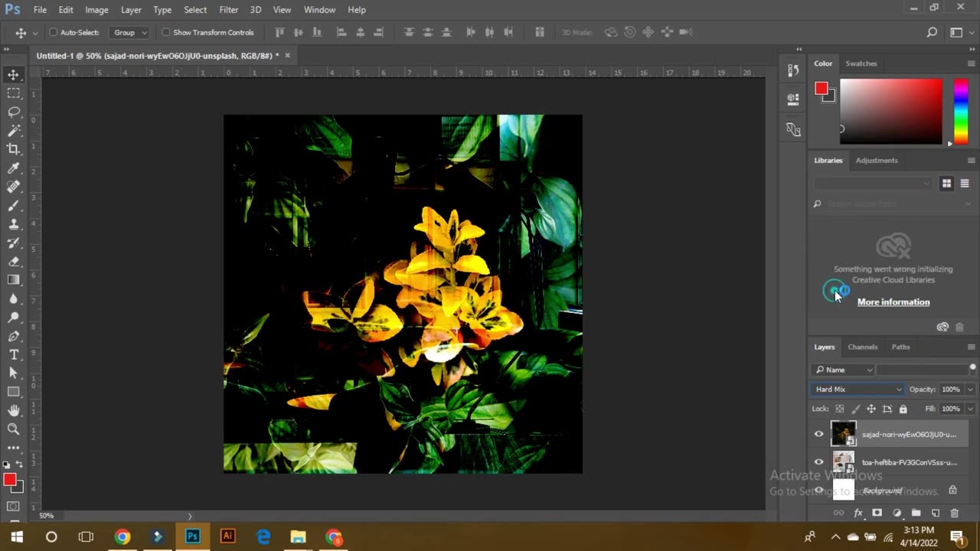Click the red foreground color swatch

click(x=821, y=89)
